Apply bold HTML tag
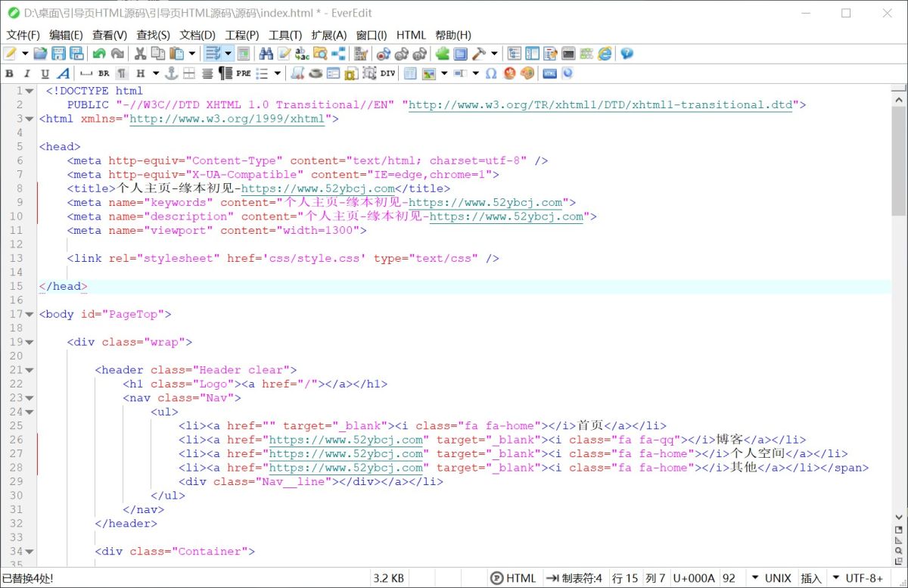 (x=9, y=73)
